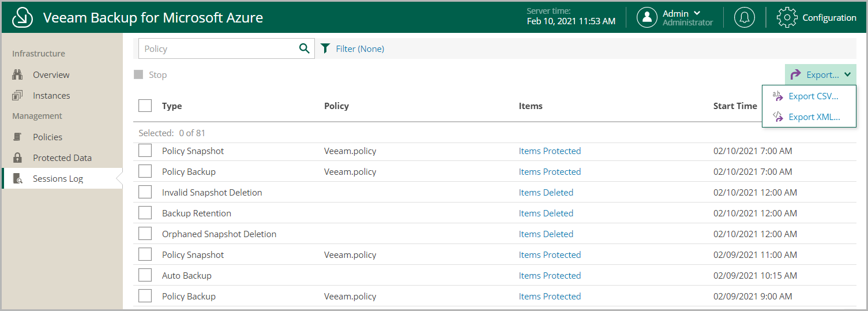Choose Export CSV from menu

point(806,96)
